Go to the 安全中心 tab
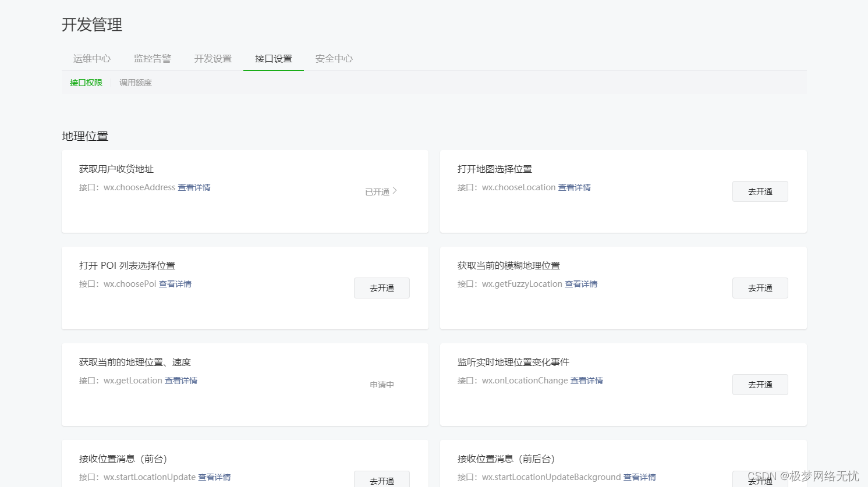Screen dimensions: 868x487 (x=334, y=59)
